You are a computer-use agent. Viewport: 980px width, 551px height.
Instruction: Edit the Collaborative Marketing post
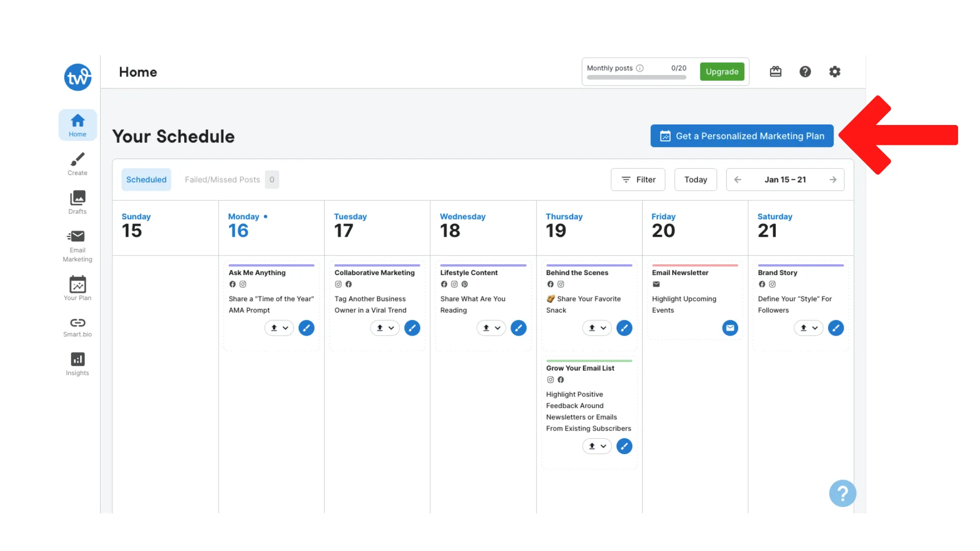(412, 328)
